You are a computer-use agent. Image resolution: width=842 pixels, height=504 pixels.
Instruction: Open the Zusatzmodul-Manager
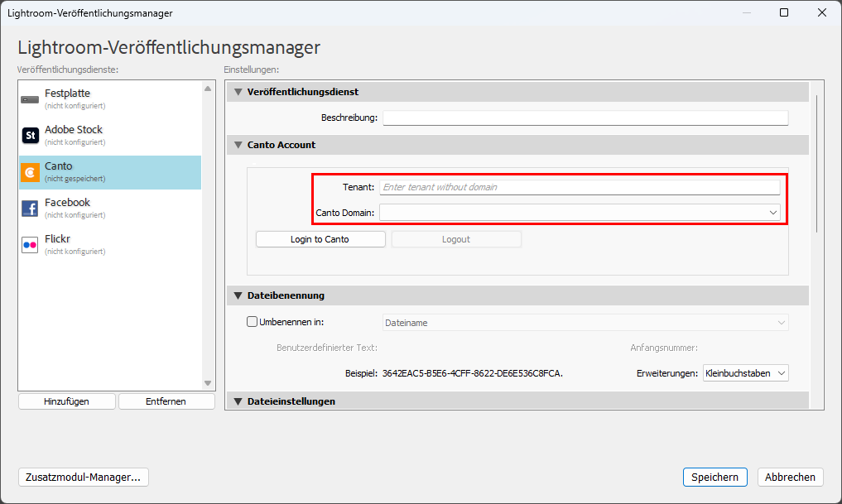tap(84, 478)
